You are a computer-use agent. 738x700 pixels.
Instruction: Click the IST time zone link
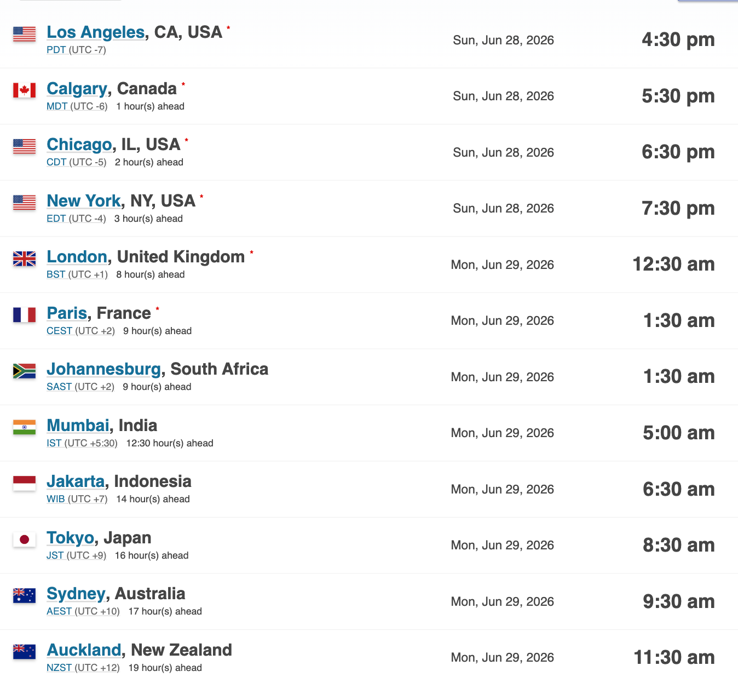tap(54, 443)
